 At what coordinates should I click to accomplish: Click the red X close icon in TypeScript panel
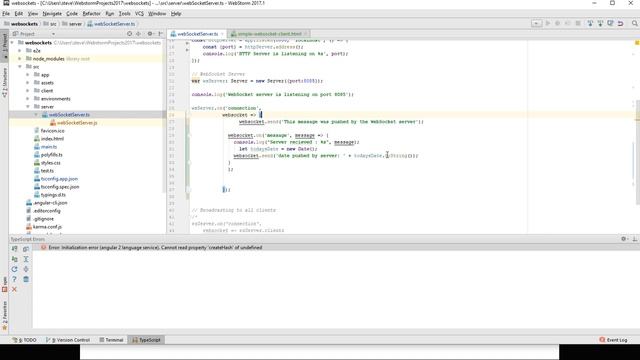click(x=14, y=289)
